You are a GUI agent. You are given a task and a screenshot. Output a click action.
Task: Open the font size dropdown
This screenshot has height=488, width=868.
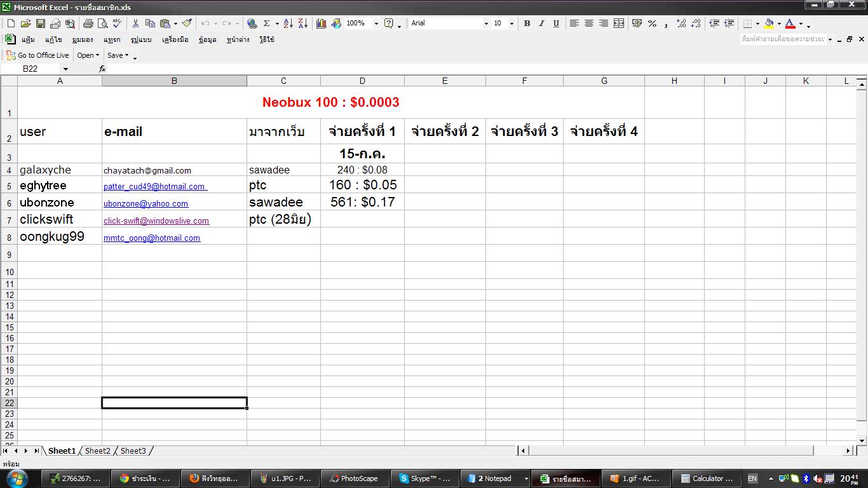[x=512, y=24]
